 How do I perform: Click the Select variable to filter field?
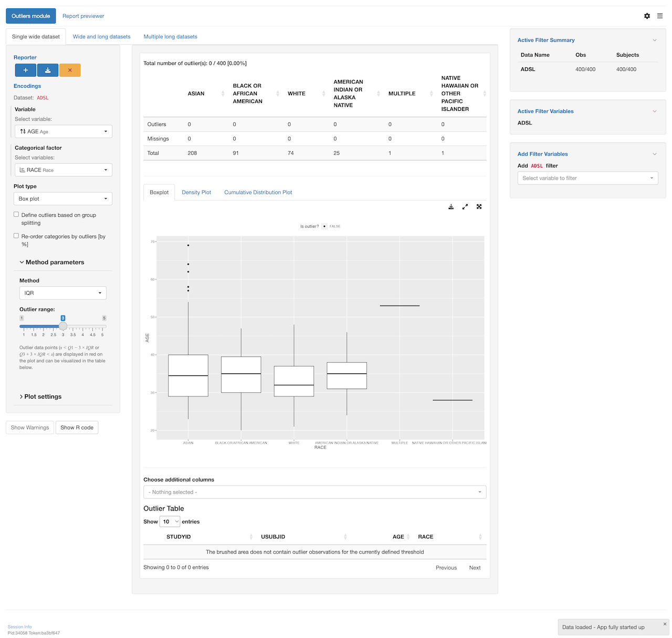click(x=587, y=179)
